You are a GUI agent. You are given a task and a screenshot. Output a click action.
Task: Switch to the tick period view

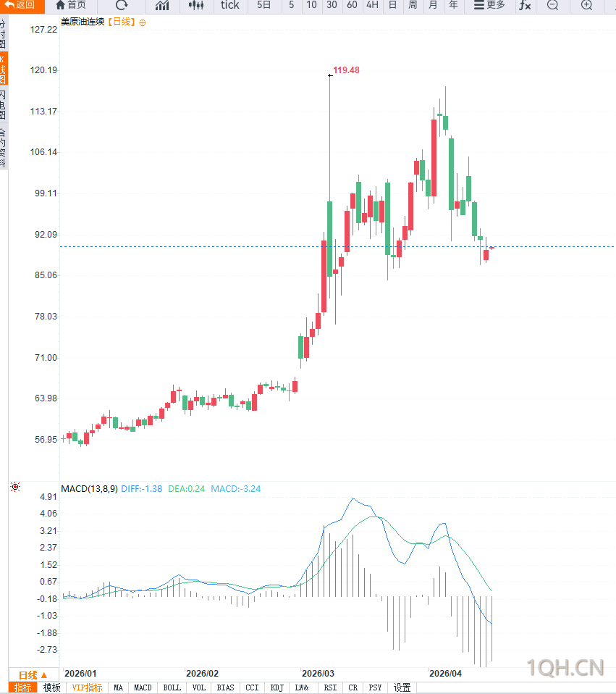(x=230, y=5)
